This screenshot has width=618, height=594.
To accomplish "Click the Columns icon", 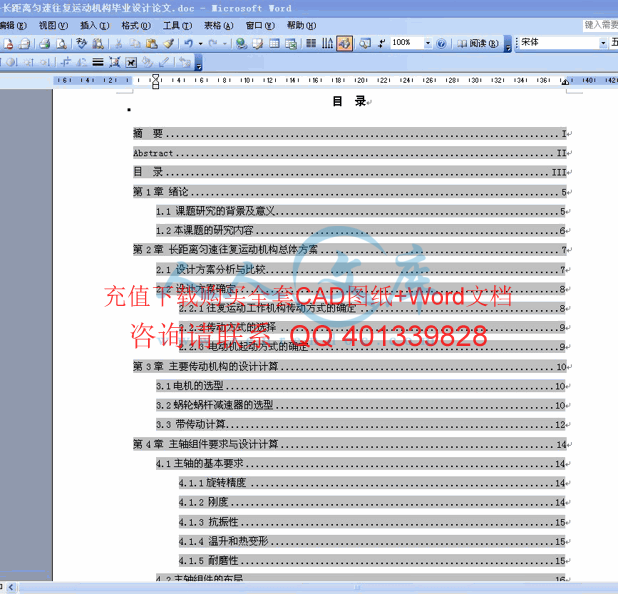I will 311,43.
